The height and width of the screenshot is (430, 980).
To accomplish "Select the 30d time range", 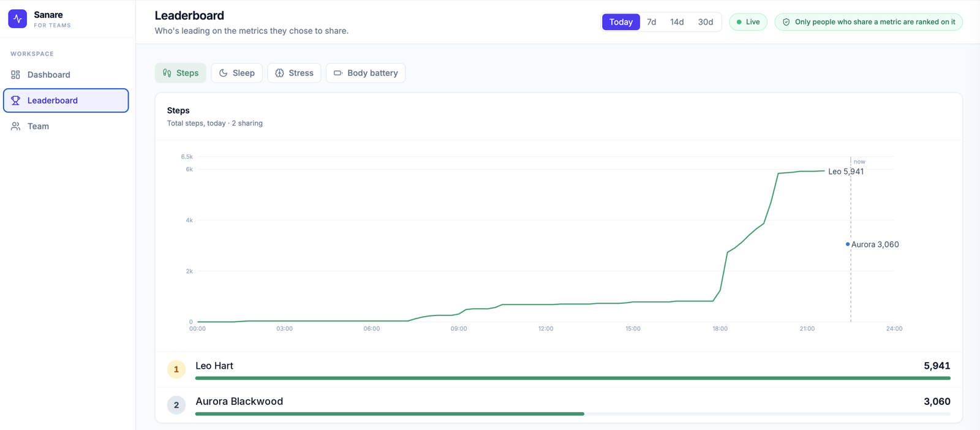I will point(706,22).
